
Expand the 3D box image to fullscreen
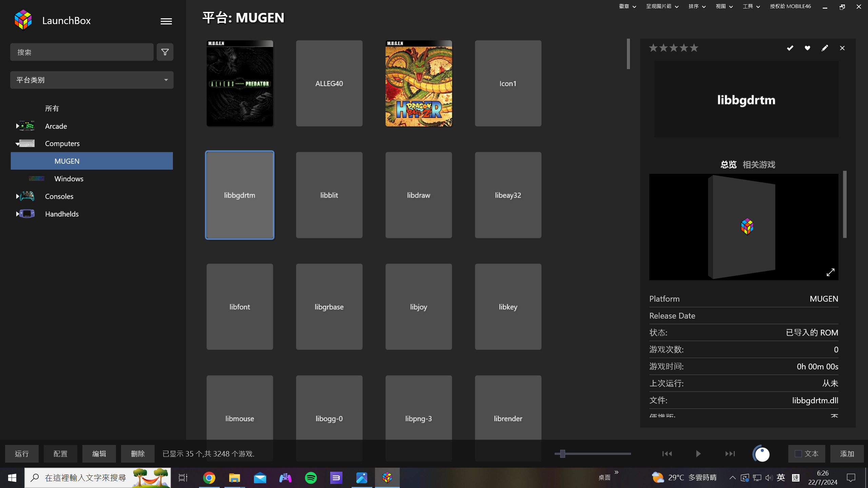(830, 272)
